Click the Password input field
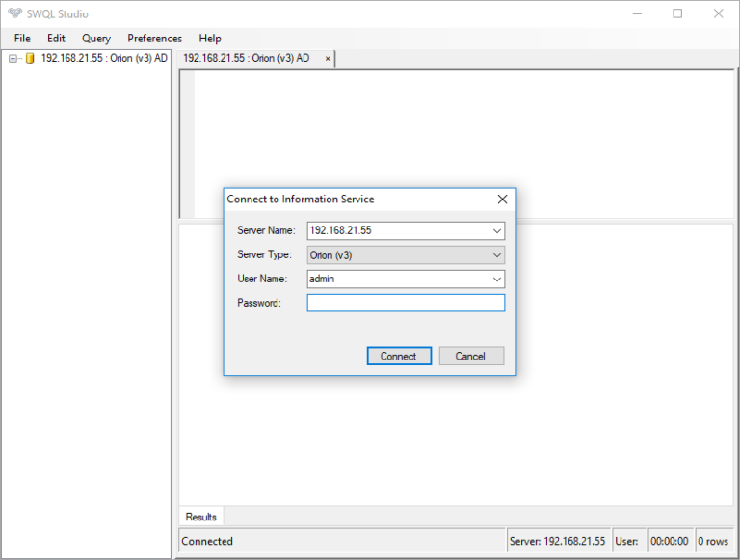The width and height of the screenshot is (740, 560). pyautogui.click(x=405, y=303)
